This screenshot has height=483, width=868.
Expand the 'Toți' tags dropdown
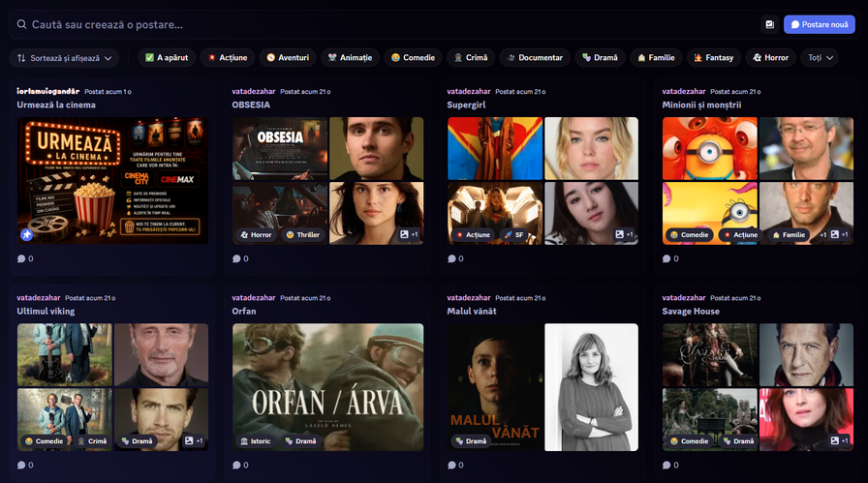coord(820,57)
